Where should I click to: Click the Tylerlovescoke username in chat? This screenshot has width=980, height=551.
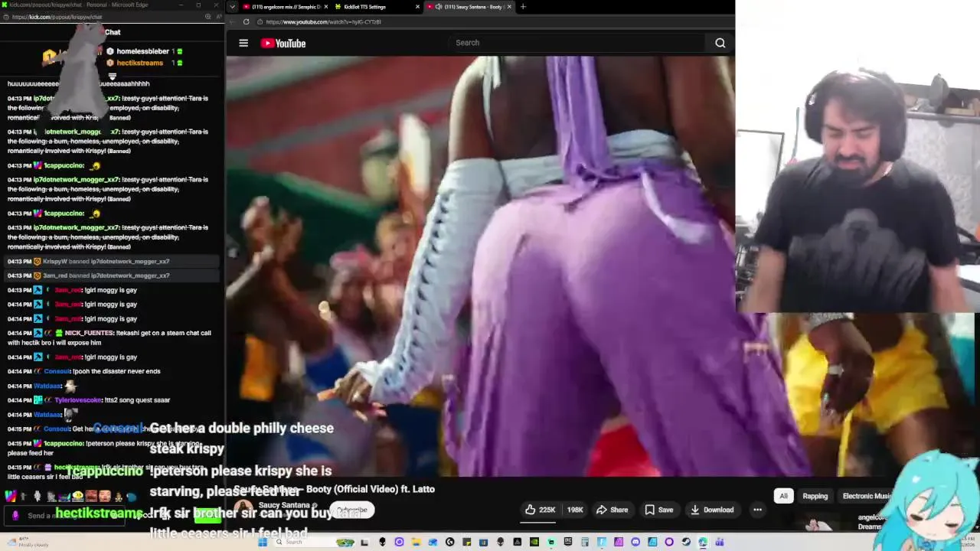[x=79, y=399]
